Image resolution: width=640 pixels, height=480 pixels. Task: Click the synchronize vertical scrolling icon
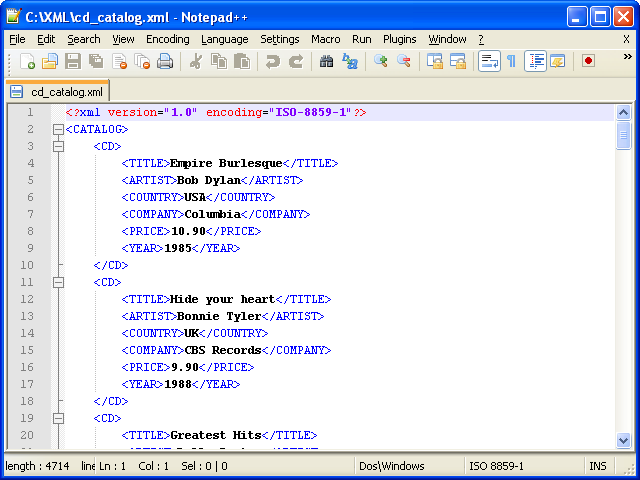(435, 62)
